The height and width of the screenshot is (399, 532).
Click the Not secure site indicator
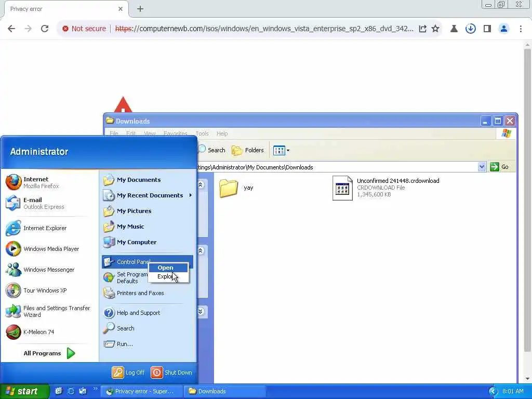[x=84, y=29]
